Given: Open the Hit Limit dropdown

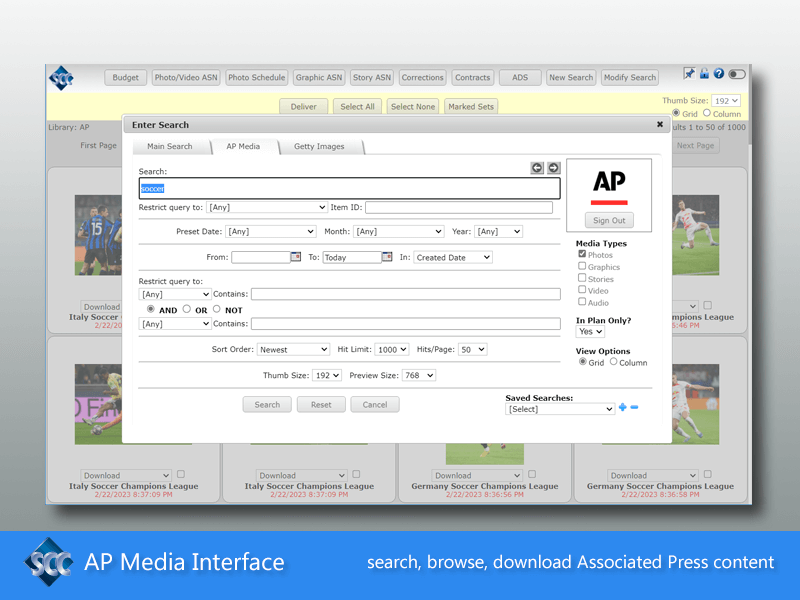Looking at the screenshot, I should pos(392,349).
